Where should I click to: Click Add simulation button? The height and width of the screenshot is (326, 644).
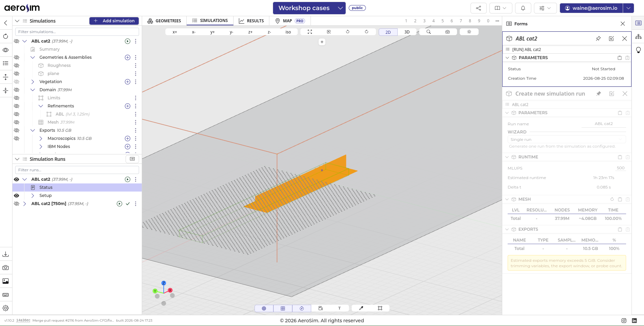click(114, 21)
